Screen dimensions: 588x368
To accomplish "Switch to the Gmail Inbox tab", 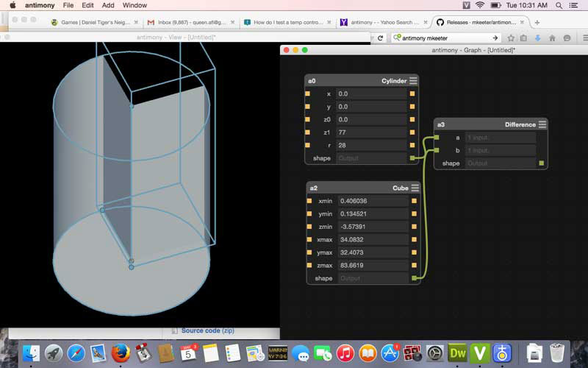I will (190, 23).
